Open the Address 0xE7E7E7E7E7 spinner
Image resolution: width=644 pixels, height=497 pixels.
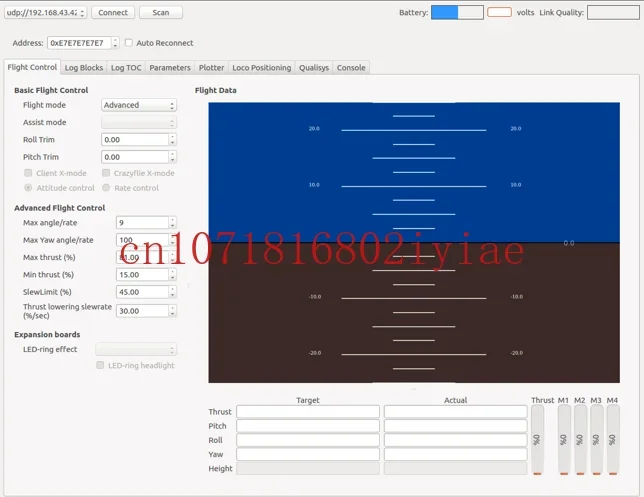tap(83, 43)
